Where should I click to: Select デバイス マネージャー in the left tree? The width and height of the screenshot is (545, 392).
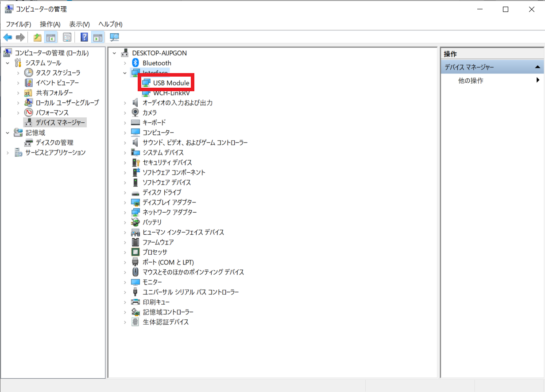coord(61,123)
